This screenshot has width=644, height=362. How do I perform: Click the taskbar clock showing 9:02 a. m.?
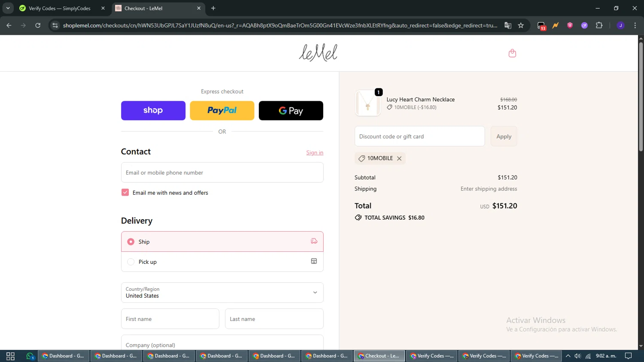pyautogui.click(x=606, y=356)
